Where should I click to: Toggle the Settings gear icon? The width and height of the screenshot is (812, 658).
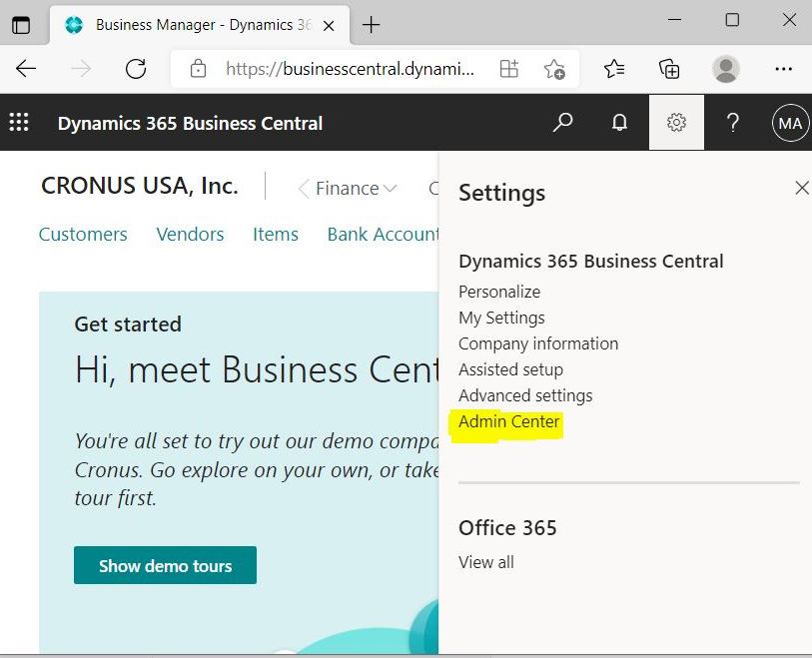(676, 123)
